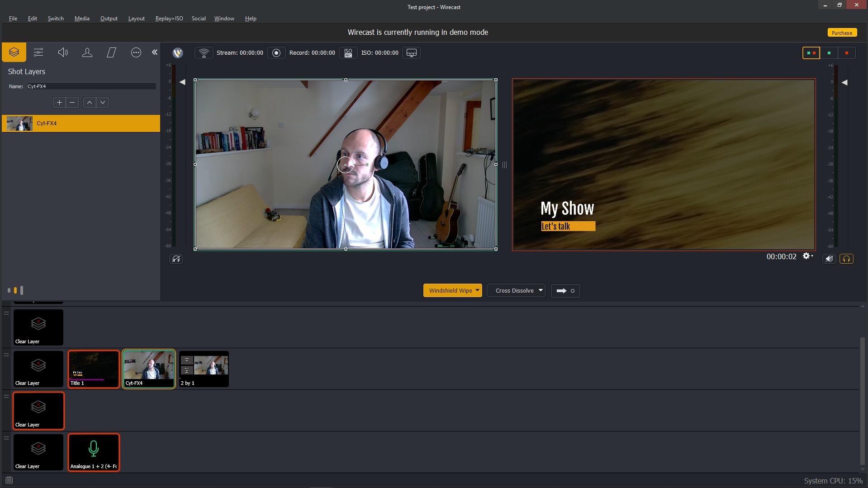Click the live audio meter arrow marker

(x=844, y=82)
